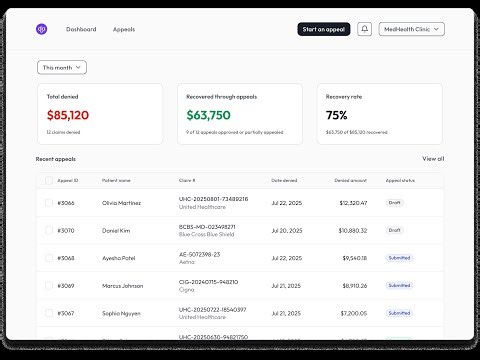
Task: Click claim number UHC-20250801-73489216
Action: [213, 199]
